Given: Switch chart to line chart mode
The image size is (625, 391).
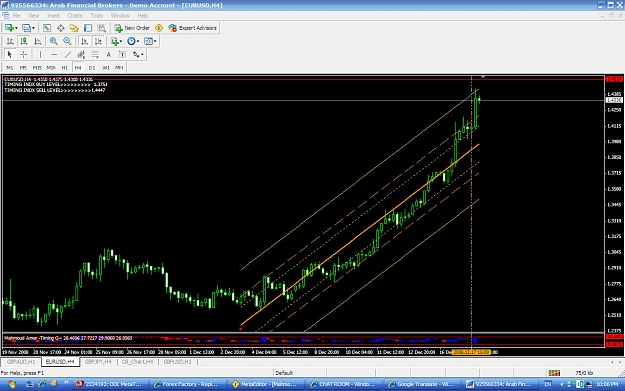Looking at the screenshot, I should 37,41.
